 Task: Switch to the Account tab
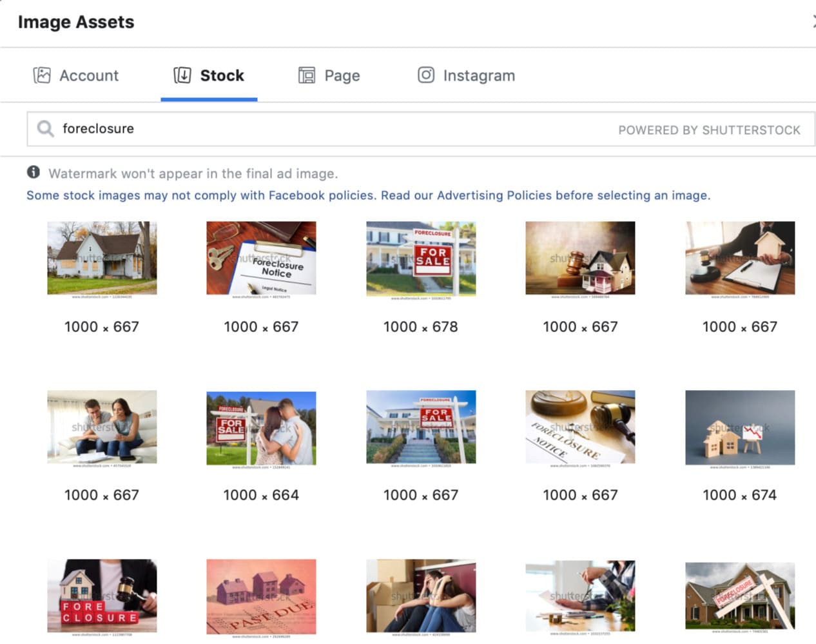click(x=88, y=75)
